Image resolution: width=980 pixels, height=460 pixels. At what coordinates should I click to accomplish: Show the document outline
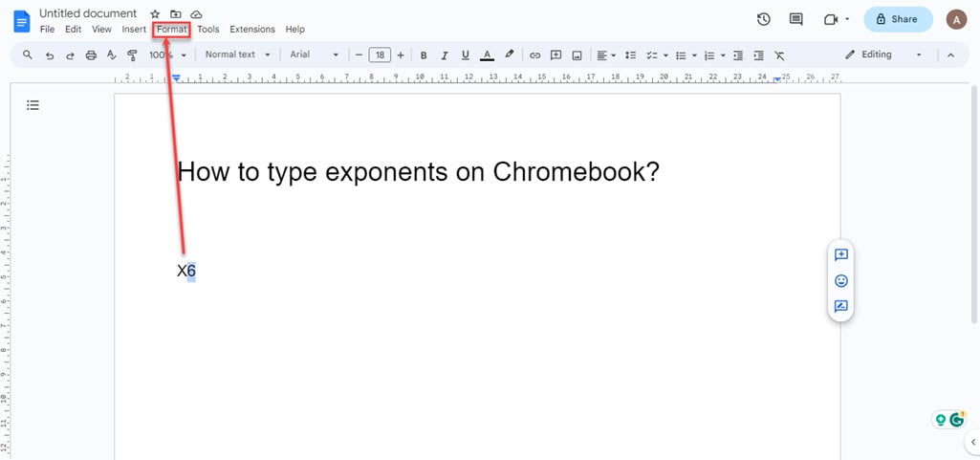(33, 105)
